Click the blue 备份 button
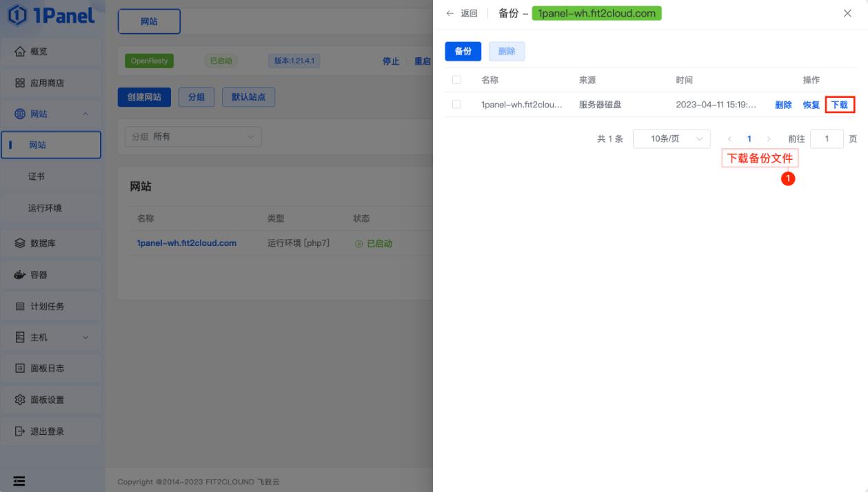The width and height of the screenshot is (868, 492). (x=463, y=51)
